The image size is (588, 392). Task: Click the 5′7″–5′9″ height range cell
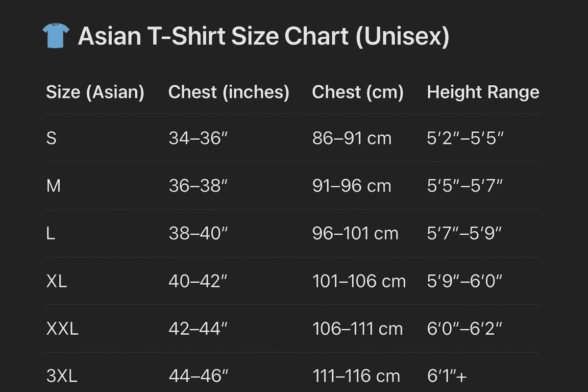465,233
